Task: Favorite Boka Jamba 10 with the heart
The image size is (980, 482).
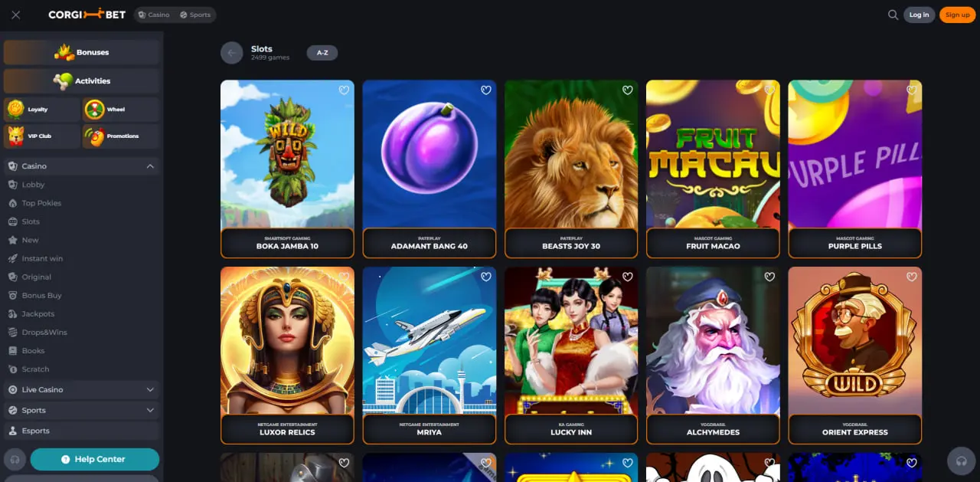Action: 344,90
